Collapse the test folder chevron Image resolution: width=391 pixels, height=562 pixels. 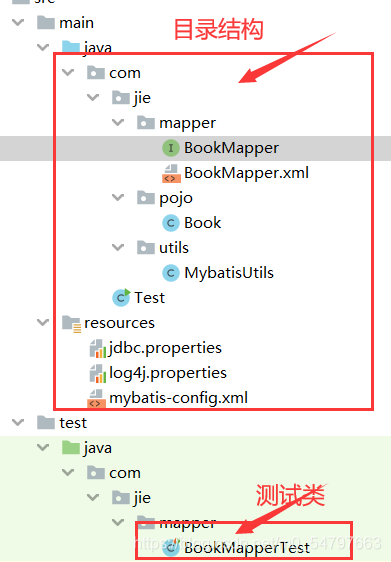pos(18,423)
